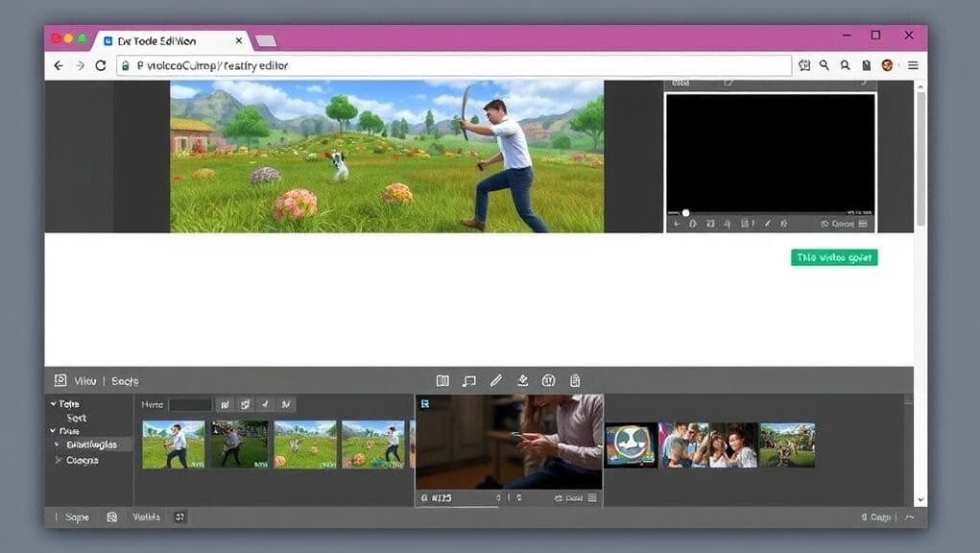This screenshot has height=553, width=980.
Task: Open the View menu above the timeline
Action: [x=84, y=380]
